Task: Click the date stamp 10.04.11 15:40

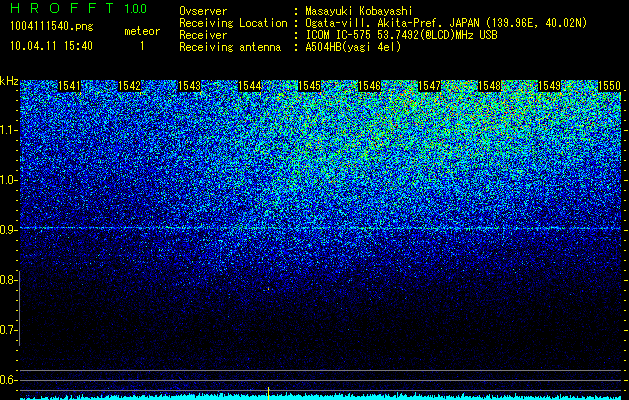Action: (51, 46)
